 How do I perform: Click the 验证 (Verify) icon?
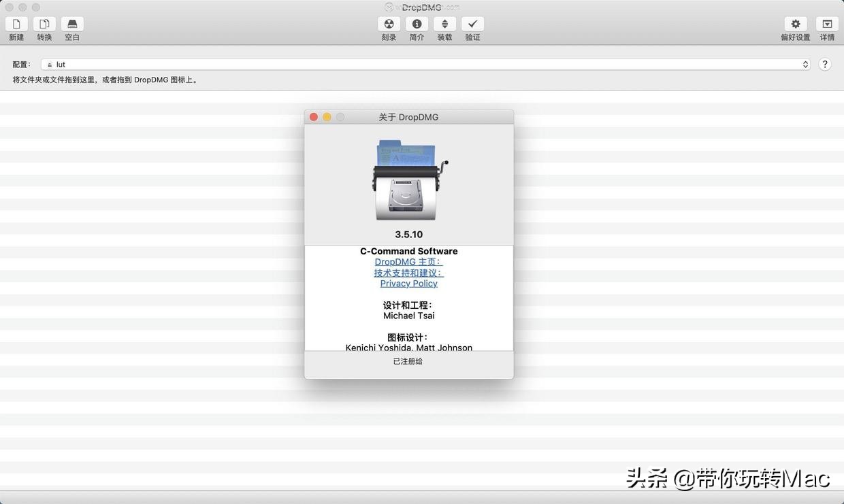(472, 27)
